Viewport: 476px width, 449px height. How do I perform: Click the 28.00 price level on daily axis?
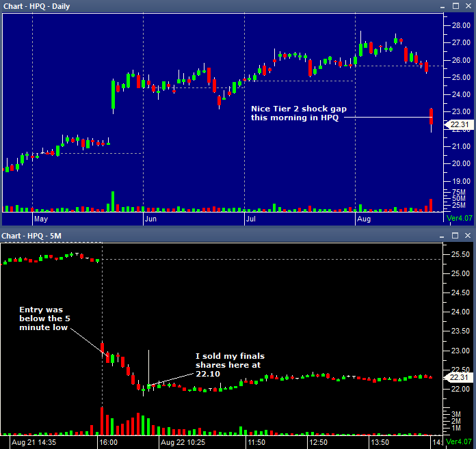pos(461,25)
